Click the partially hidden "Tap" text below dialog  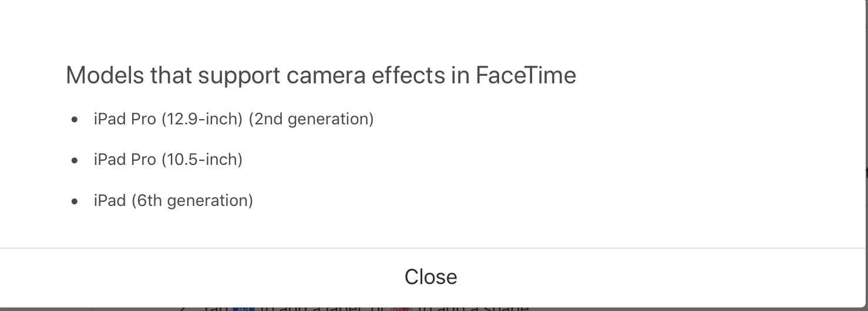point(215,307)
